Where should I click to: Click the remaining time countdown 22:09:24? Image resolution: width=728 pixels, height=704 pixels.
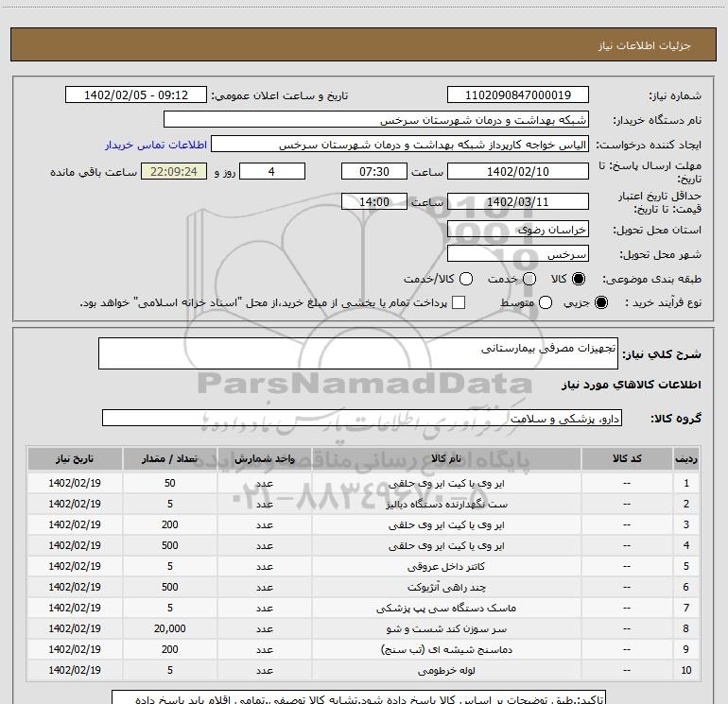[174, 171]
